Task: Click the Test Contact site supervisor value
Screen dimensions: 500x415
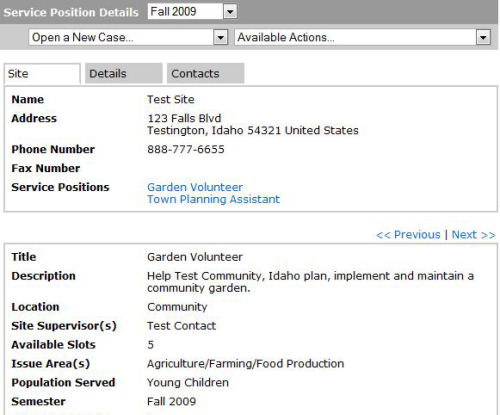Action: [x=181, y=326]
